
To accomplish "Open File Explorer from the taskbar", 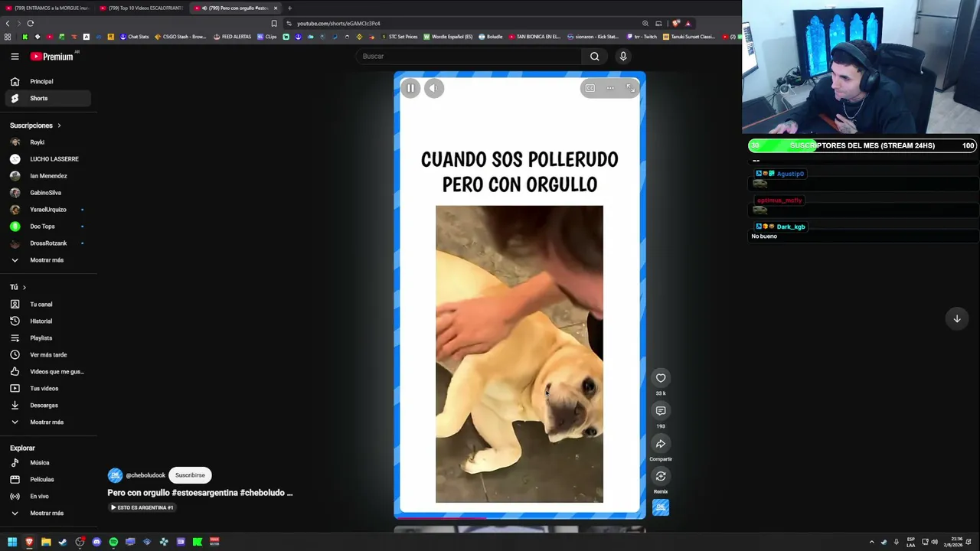I will coord(46,542).
